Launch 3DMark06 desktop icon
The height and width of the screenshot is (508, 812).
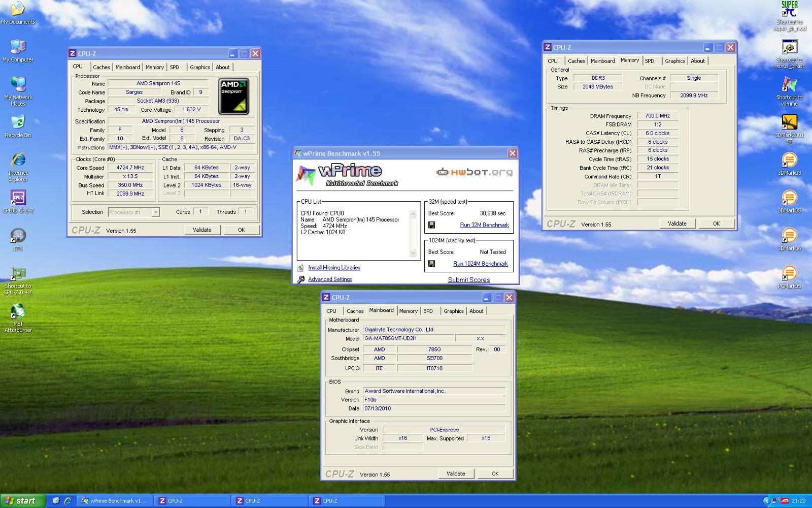(789, 239)
